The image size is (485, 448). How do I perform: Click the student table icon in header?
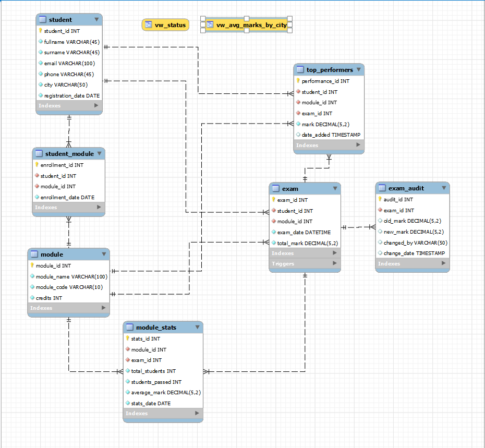(43, 19)
